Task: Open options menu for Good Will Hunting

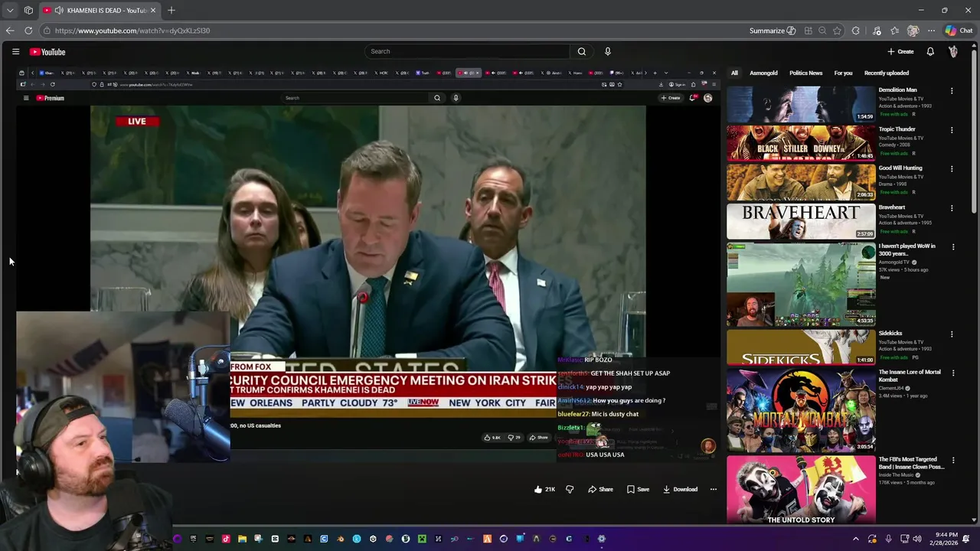Action: pyautogui.click(x=952, y=169)
